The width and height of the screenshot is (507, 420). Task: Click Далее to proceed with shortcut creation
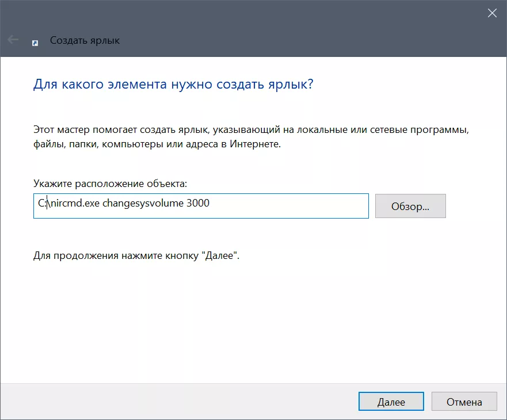[x=391, y=401]
